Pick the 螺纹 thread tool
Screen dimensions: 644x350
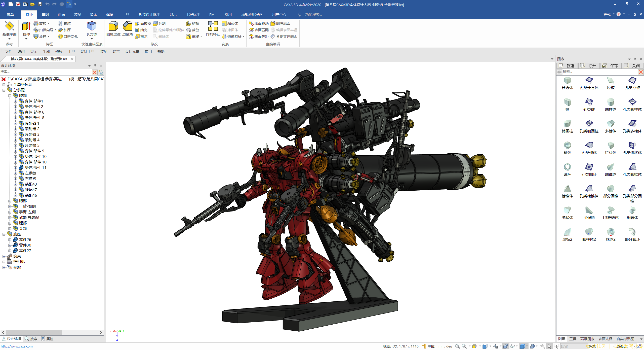[x=65, y=23]
